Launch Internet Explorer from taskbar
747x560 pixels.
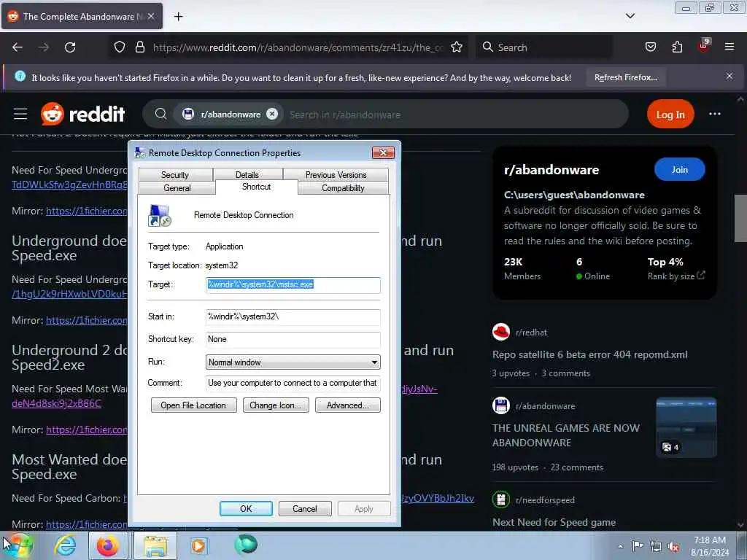tap(65, 545)
